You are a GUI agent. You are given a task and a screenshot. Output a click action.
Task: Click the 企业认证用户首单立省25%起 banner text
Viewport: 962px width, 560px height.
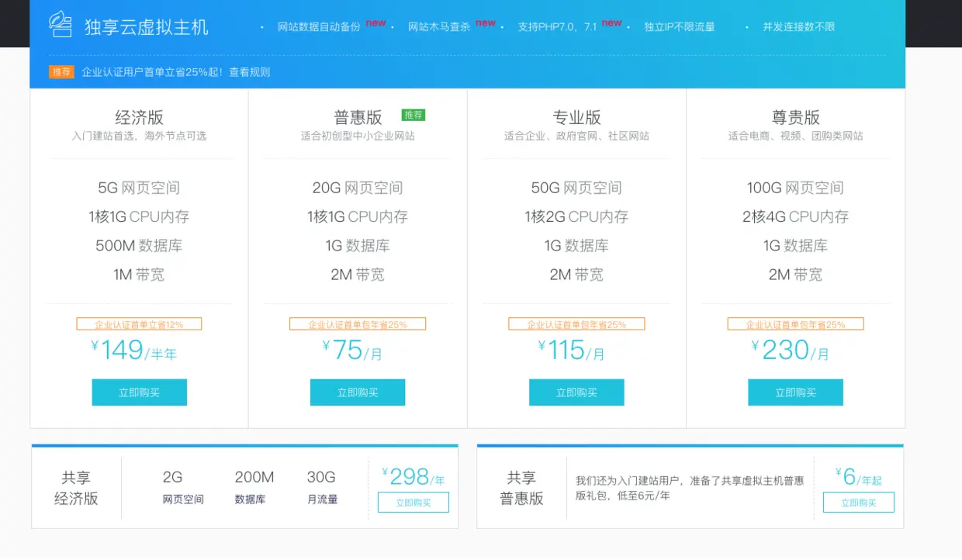(154, 72)
